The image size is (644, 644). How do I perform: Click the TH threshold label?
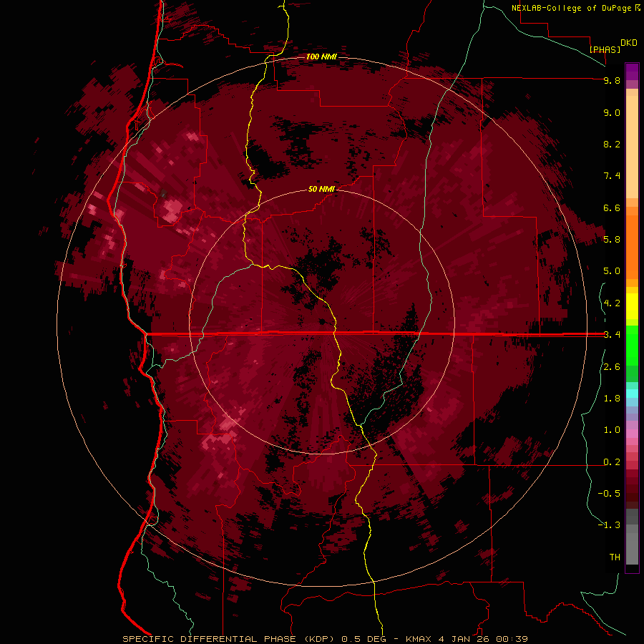(615, 557)
